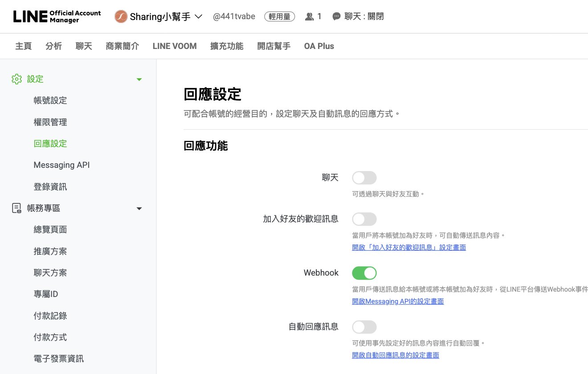Click the 設定 gear icon in sidebar

click(x=16, y=79)
